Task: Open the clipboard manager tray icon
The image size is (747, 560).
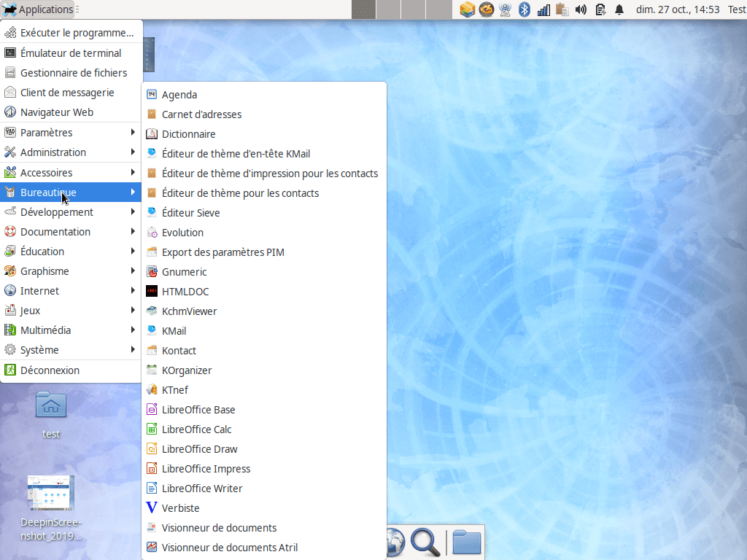Action: click(x=562, y=9)
